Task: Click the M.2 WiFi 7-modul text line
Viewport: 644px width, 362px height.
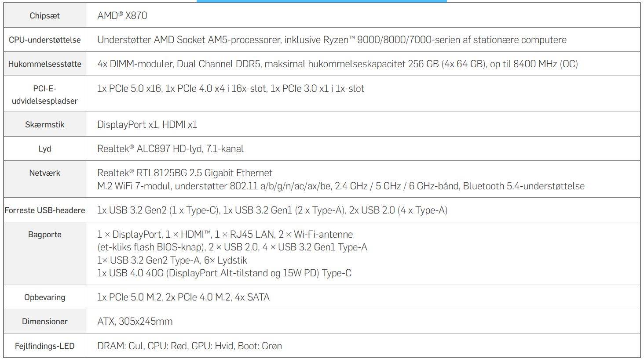Action: (340, 186)
